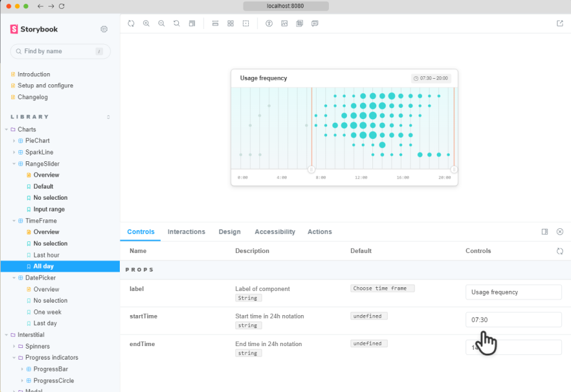Image resolution: width=571 pixels, height=392 pixels.
Task: Click the Storybook logo
Action: point(34,29)
